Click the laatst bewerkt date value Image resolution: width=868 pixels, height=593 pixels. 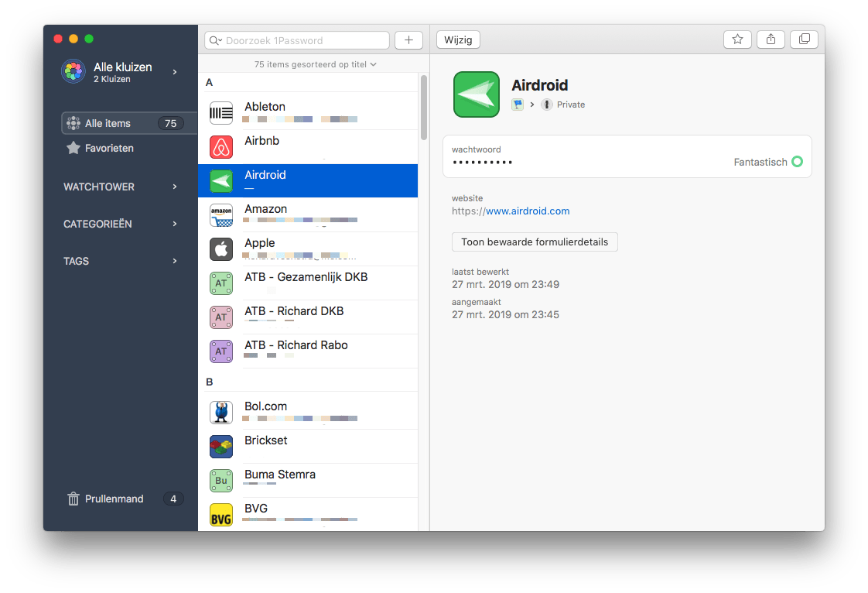pos(505,284)
